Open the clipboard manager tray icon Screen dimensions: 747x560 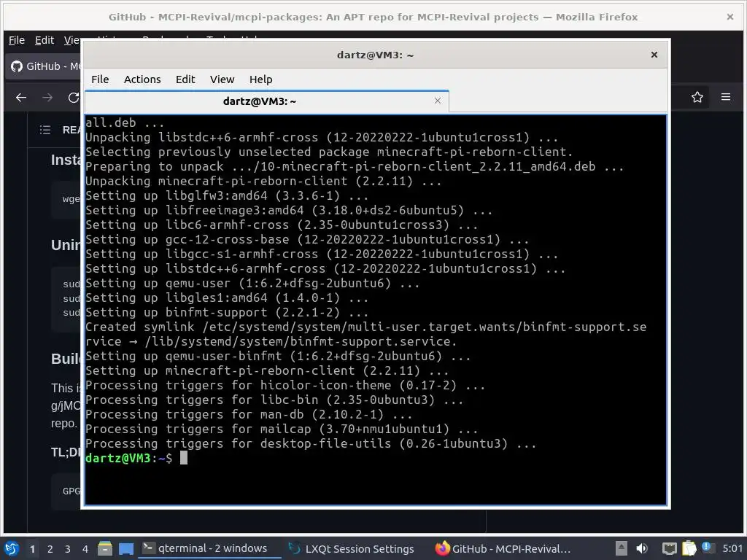coord(689,548)
